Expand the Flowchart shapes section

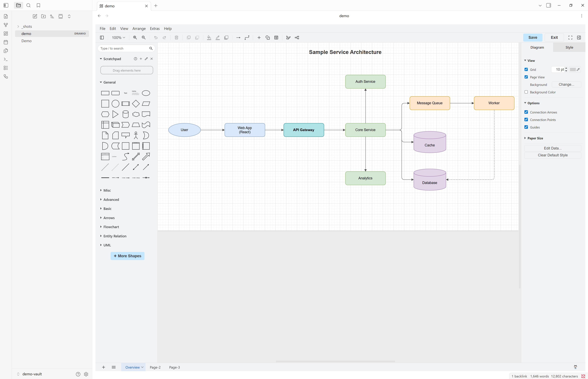[109, 227]
